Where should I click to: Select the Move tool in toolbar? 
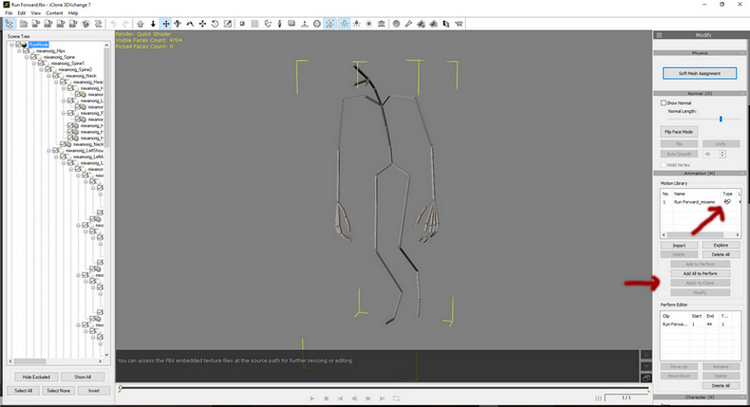click(166, 23)
